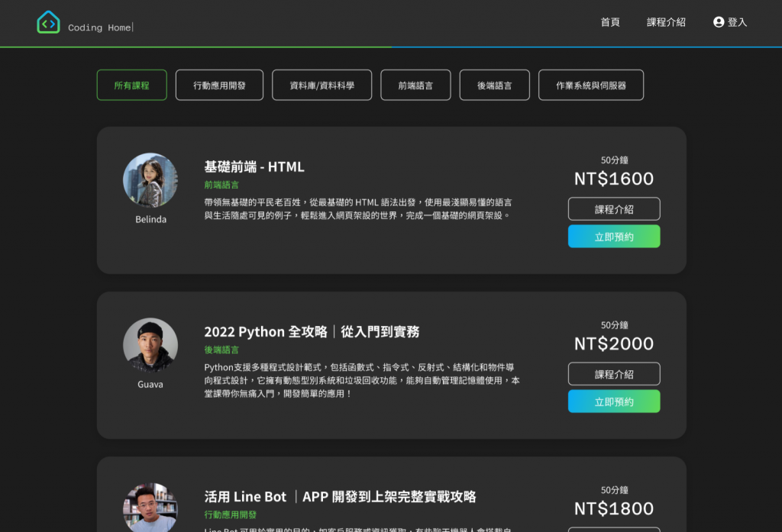Click the instructor name Belinda
This screenshot has width=782, height=532.
click(150, 219)
